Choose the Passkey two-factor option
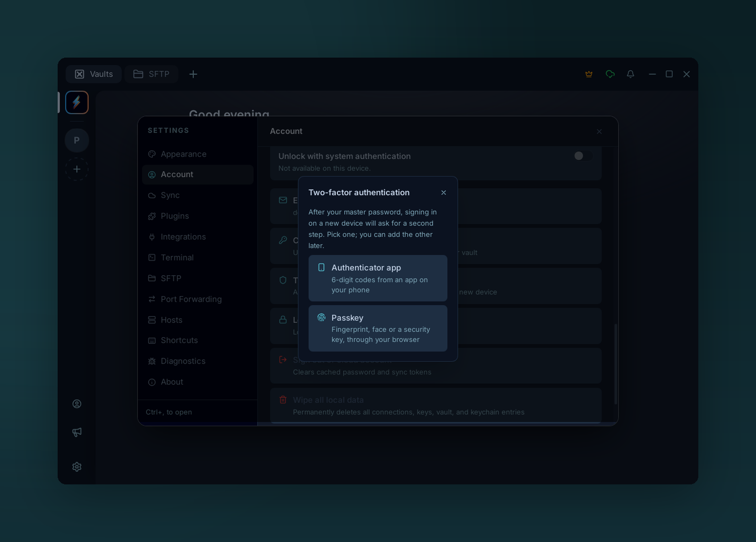Image resolution: width=756 pixels, height=542 pixels. (x=378, y=328)
